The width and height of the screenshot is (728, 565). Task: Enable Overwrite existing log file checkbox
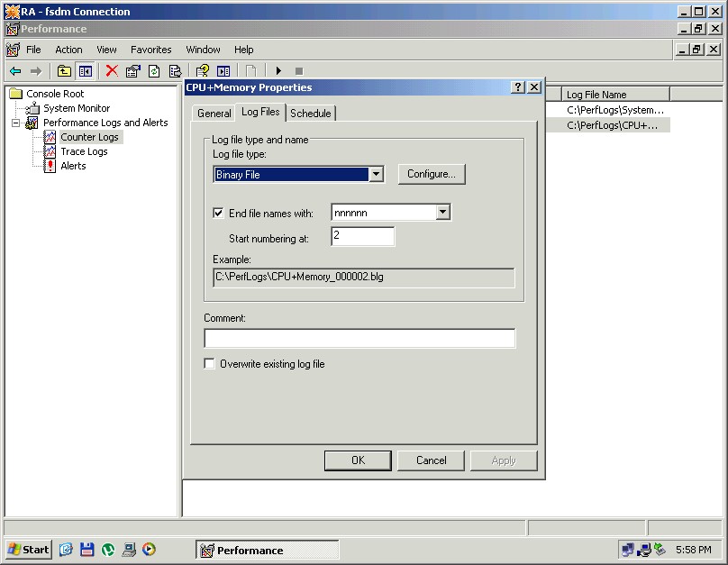coord(210,364)
